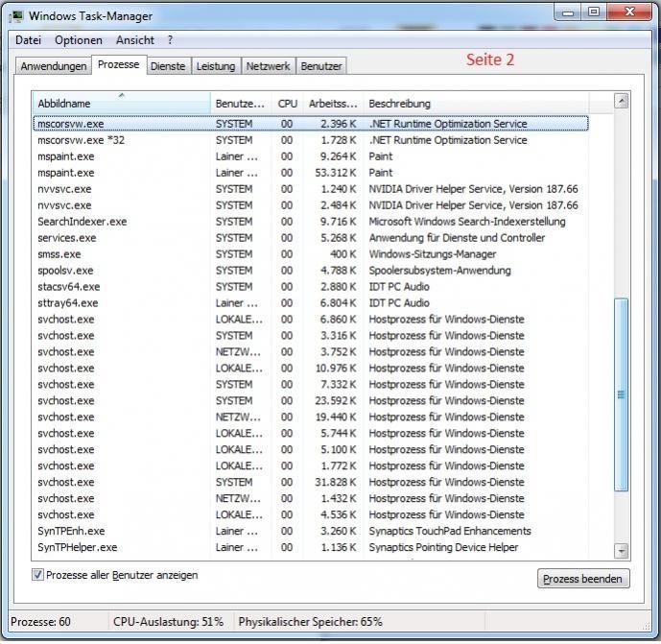Select the services.exe process
This screenshot has width=661, height=644.
point(311,238)
